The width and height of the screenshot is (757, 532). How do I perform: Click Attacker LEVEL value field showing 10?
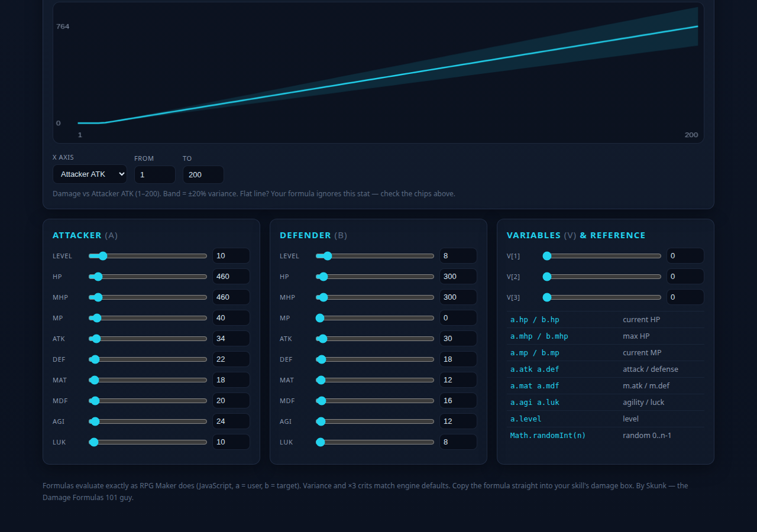point(231,256)
